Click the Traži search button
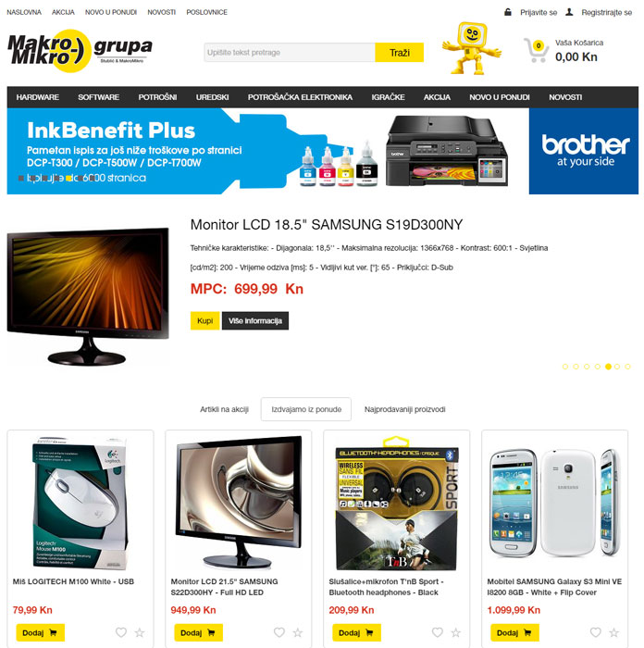Viewport: 644px width, 648px height. coord(400,53)
